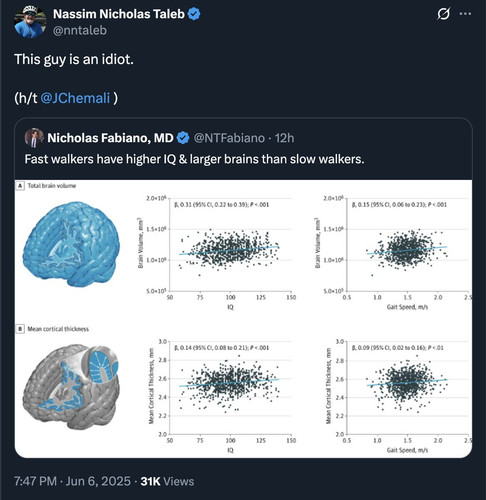Open the quoted tweet's 12h timestamp
This screenshot has width=486, height=500.
pyautogui.click(x=284, y=138)
